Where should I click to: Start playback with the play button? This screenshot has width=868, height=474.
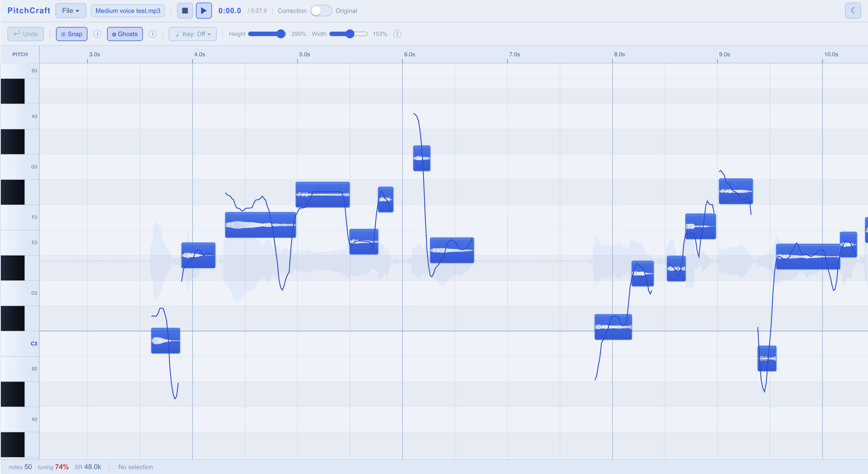(x=204, y=11)
